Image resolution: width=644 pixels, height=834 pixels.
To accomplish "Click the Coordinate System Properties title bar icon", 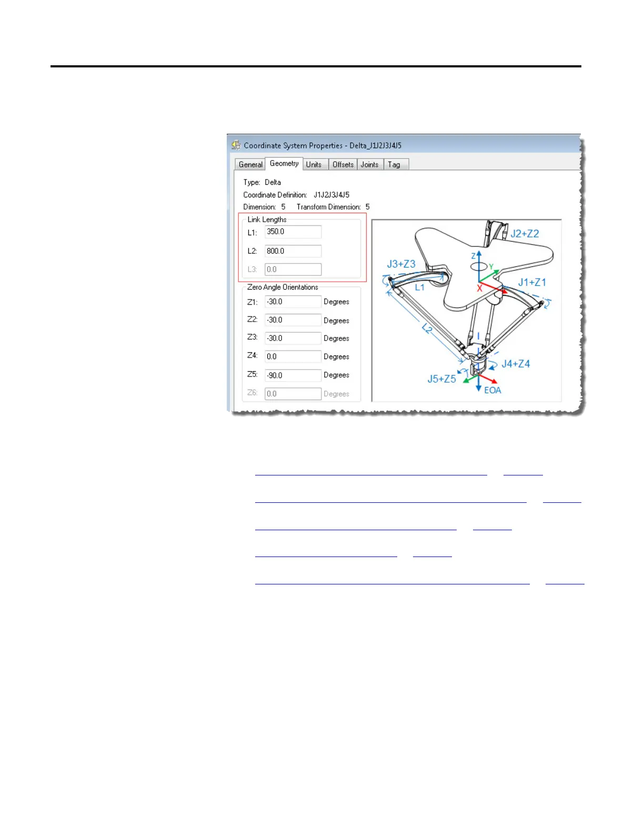I will click(x=236, y=145).
